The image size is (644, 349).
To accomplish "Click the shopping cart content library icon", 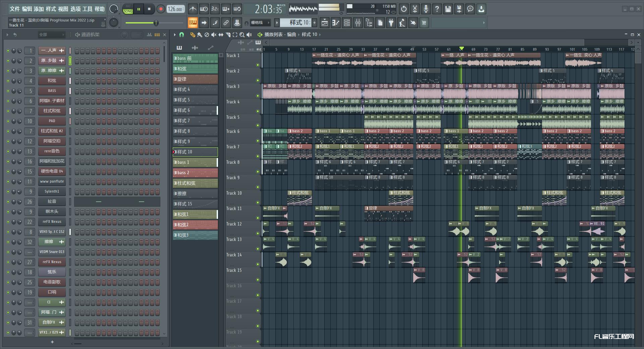I will click(x=424, y=23).
